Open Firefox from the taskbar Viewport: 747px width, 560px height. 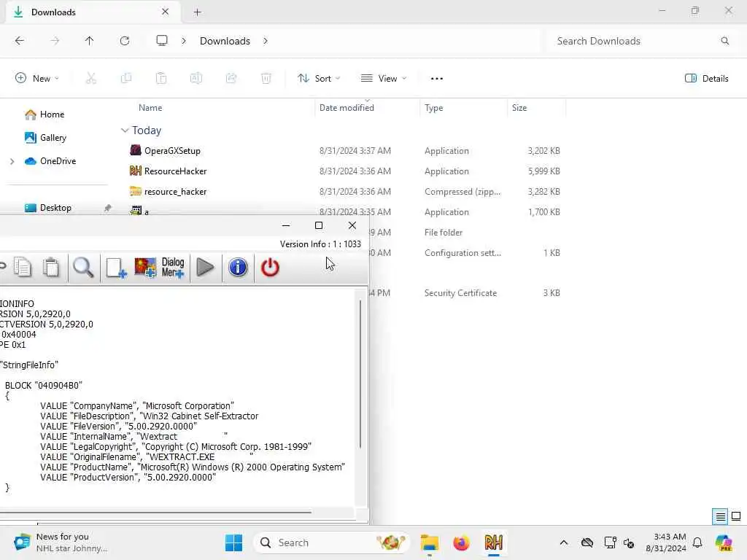click(461, 542)
